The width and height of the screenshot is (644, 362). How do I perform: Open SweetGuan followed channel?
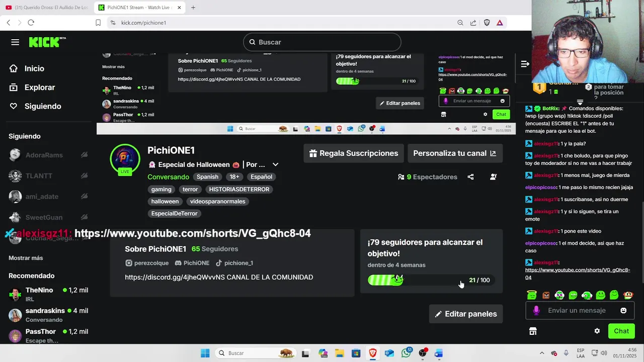(x=48, y=217)
